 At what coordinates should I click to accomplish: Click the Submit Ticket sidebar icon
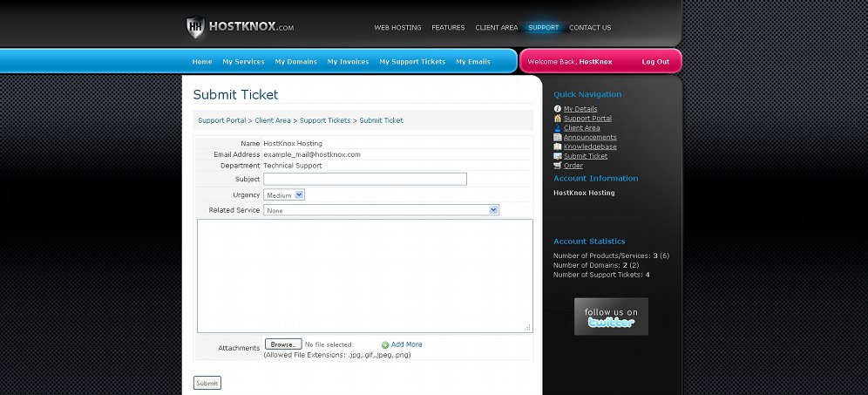tap(558, 156)
